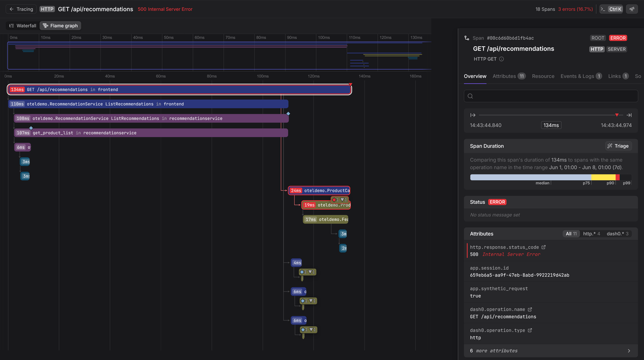This screenshot has width=644, height=360.
Task: Open the Events & Logs tab
Action: (581, 76)
